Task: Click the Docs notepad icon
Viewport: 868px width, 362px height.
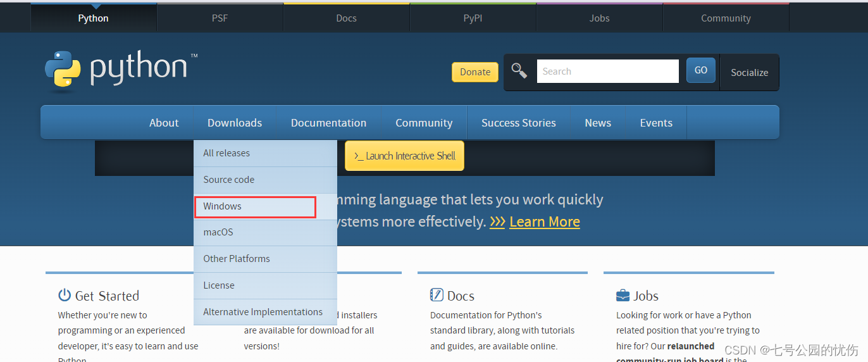Action: pyautogui.click(x=437, y=295)
